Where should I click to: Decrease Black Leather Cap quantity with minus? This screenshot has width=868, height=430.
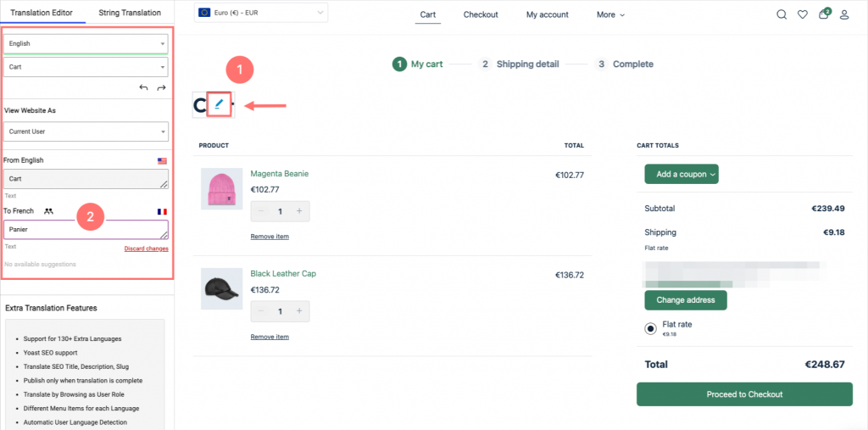click(262, 311)
